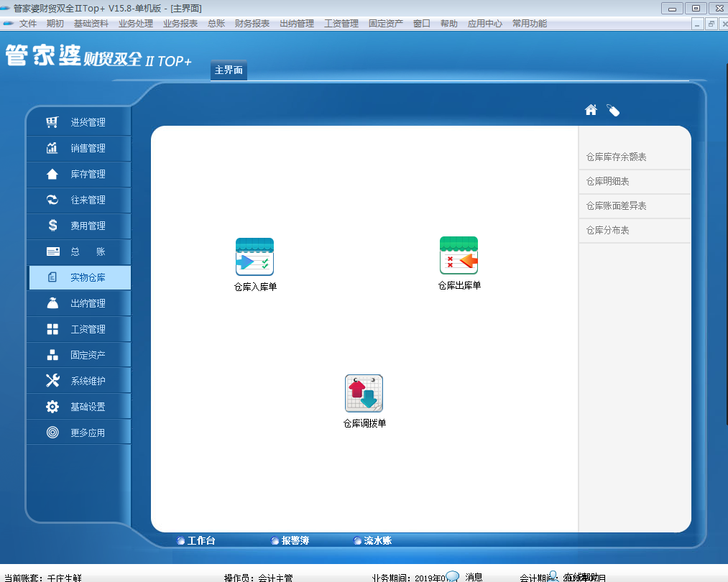Click the 消息 speech bubble icon
728x582 pixels.
(452, 576)
